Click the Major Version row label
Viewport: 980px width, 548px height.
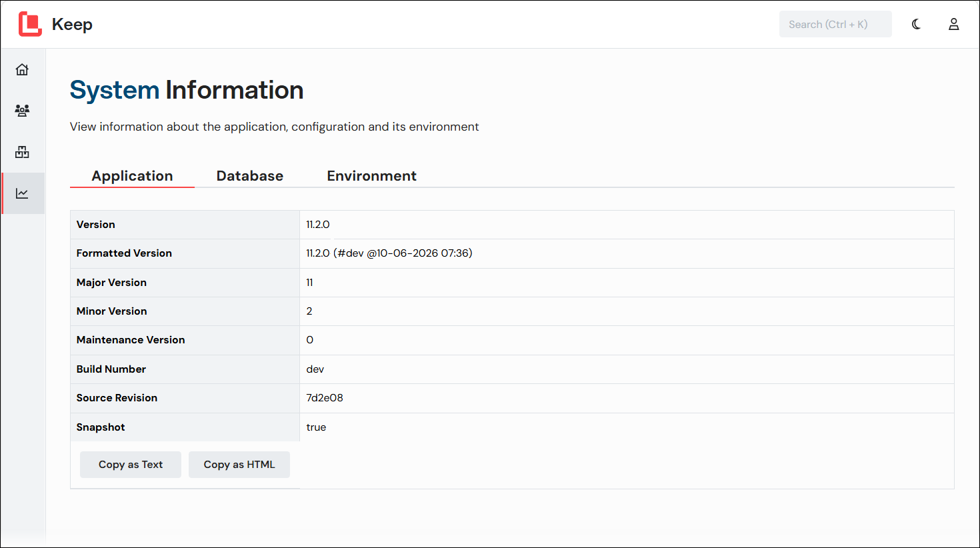pyautogui.click(x=111, y=283)
